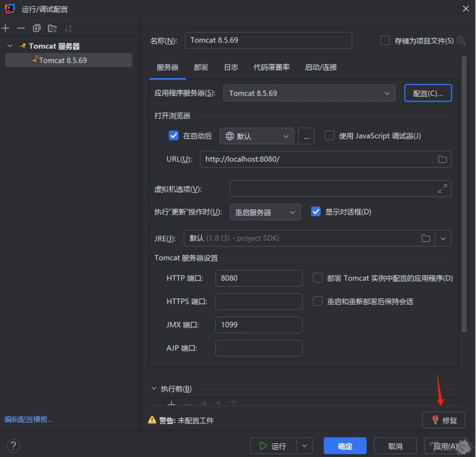This screenshot has height=457, width=476.
Task: Open edit configuration templates link
Action: [29, 419]
